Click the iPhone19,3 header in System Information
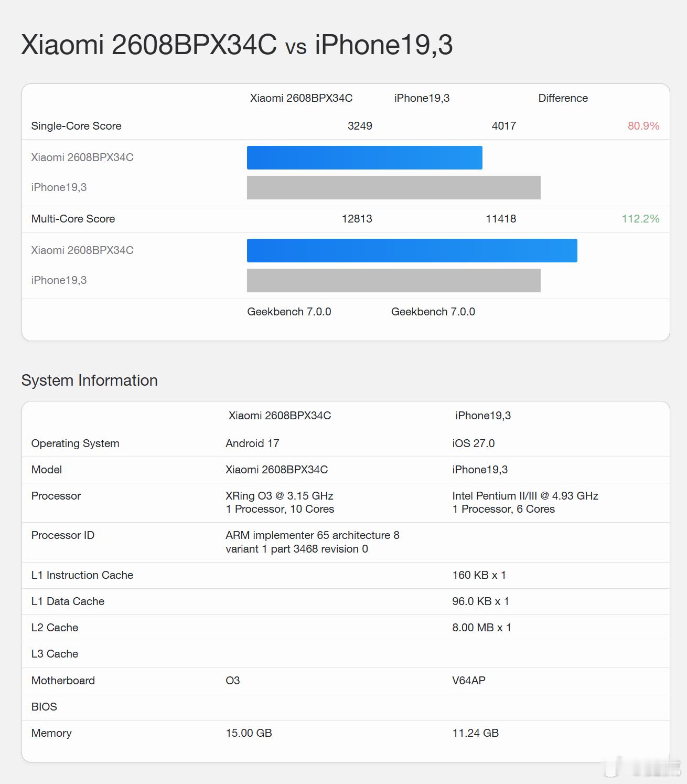 click(483, 416)
